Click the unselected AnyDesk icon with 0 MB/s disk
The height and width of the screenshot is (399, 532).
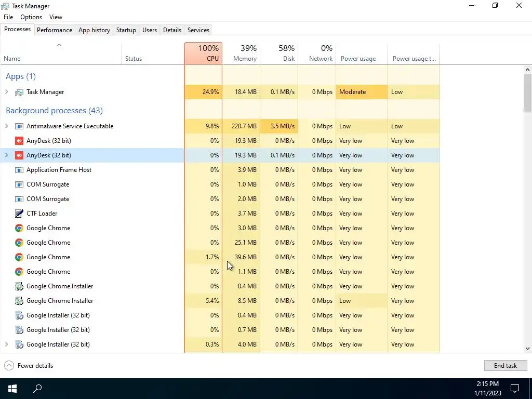[x=19, y=141]
